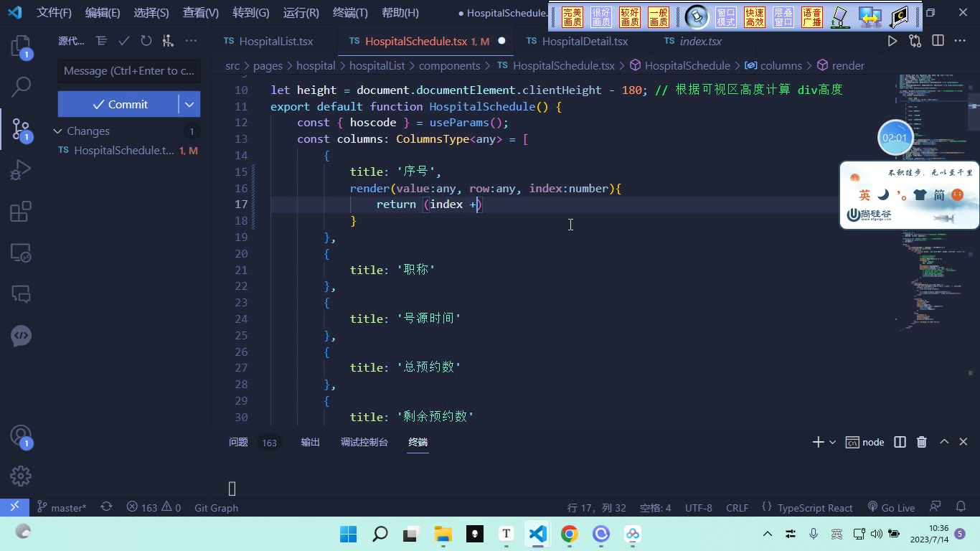
Task: Refresh source control with circular arrow
Action: [x=146, y=41]
